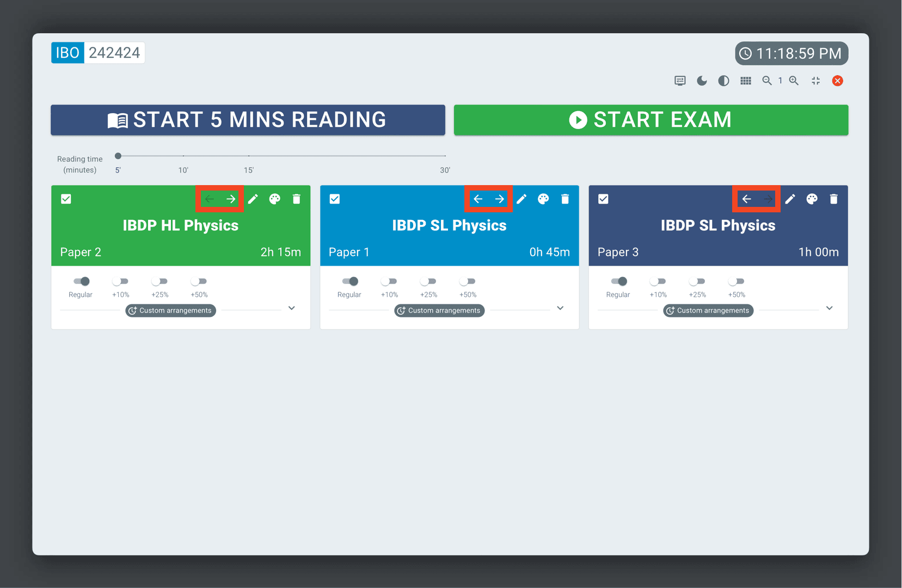Screen dimensions: 902x588
Task: Click the Paper 1 label
Action: [x=349, y=252]
